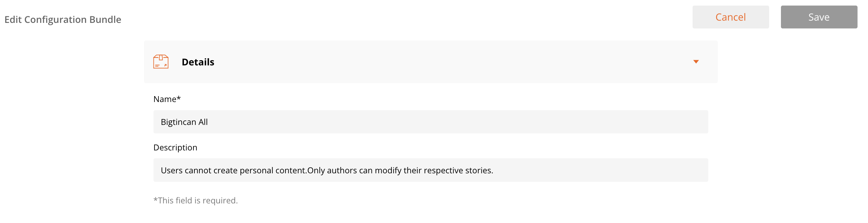Save the configuration bundle changes

[819, 17]
